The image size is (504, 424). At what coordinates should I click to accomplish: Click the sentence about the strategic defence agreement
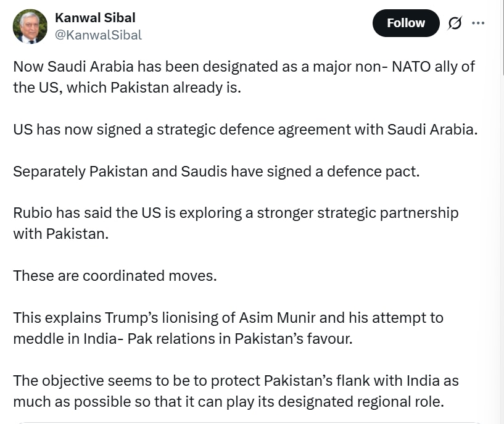coord(246,129)
